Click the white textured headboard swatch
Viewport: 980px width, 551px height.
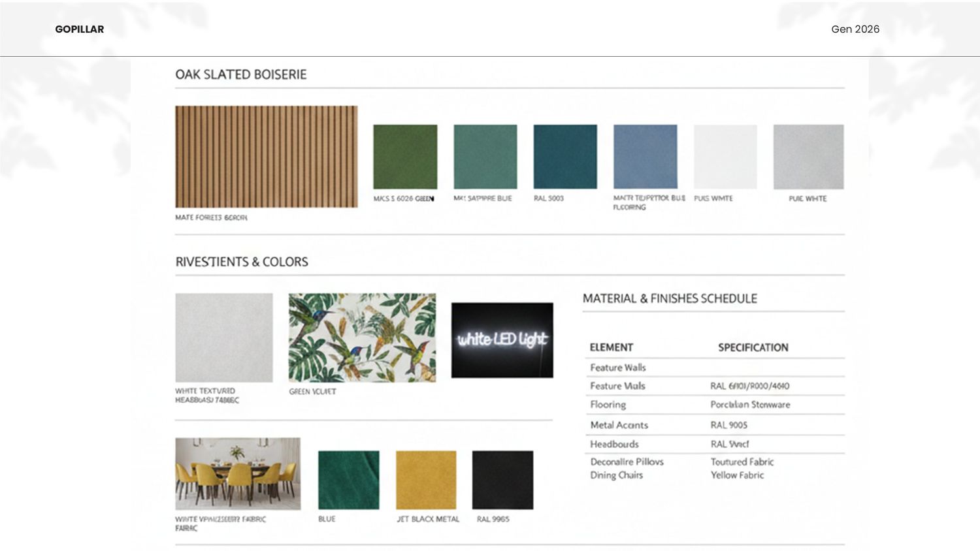tap(223, 338)
